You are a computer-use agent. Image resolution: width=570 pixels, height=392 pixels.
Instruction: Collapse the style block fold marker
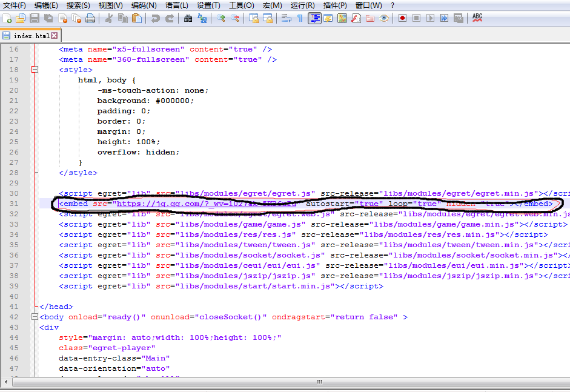35,70
